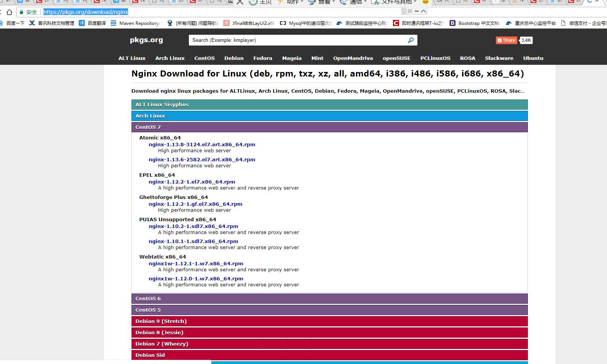The image size is (607, 364).
Task: Go to the browser home page icon
Action: (x=9, y=12)
